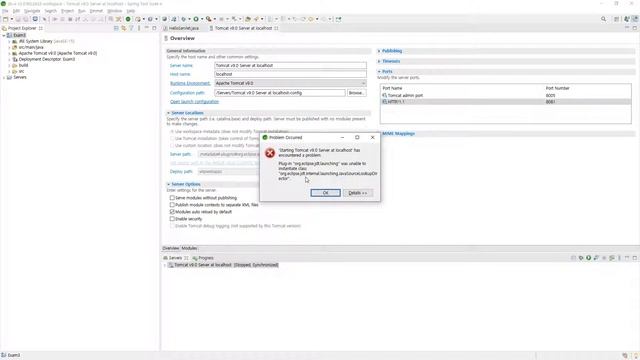This screenshot has height=360, width=640.
Task: Select Use Tomcat installation radio option
Action: pyautogui.click(x=172, y=138)
